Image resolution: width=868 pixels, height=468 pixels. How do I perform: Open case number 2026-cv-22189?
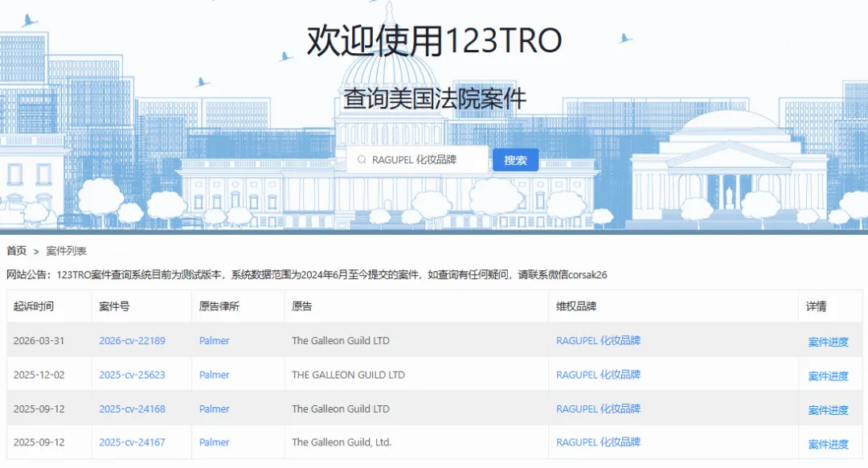pos(133,341)
